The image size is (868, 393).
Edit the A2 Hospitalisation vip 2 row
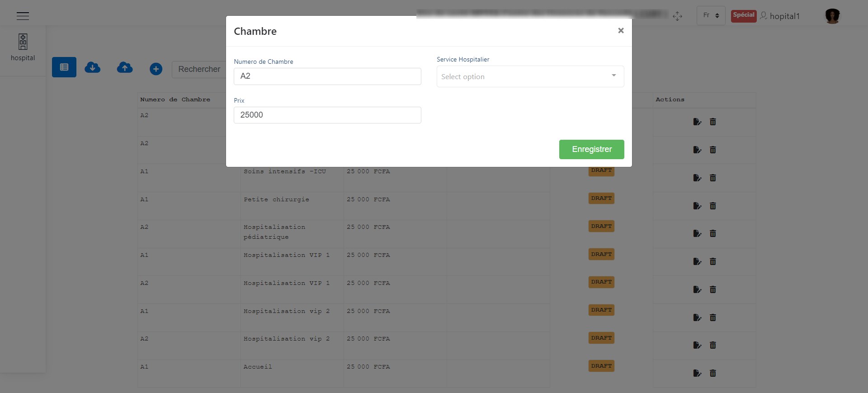tap(697, 345)
